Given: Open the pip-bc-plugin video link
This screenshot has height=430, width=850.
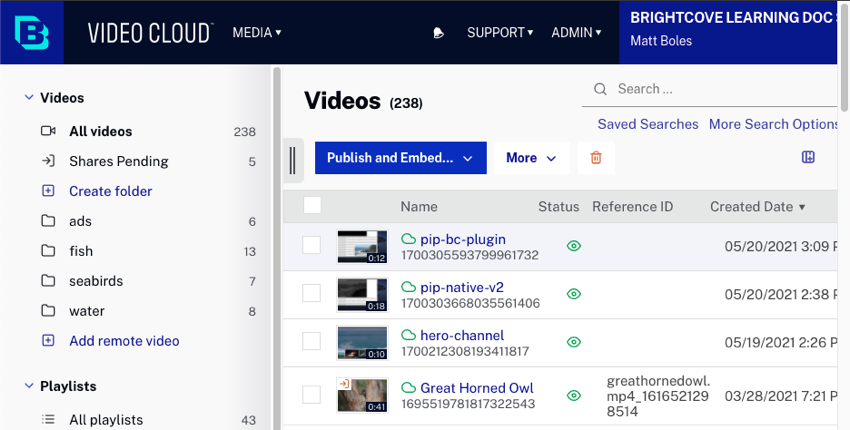Looking at the screenshot, I should tap(463, 239).
